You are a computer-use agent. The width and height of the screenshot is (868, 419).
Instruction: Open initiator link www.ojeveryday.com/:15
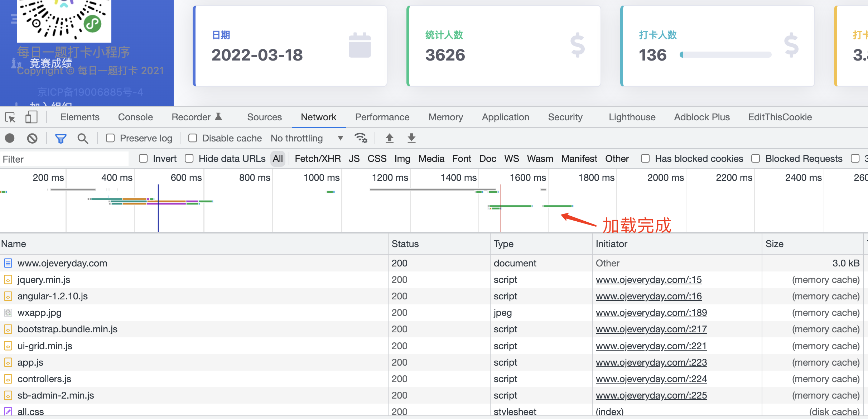pyautogui.click(x=648, y=280)
